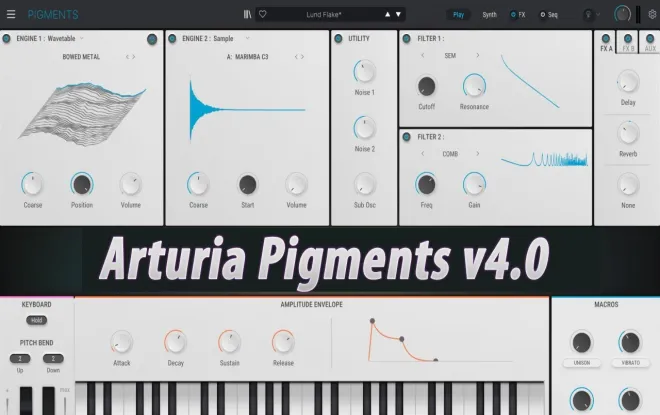Favorite the preset with the heart icon

point(263,14)
